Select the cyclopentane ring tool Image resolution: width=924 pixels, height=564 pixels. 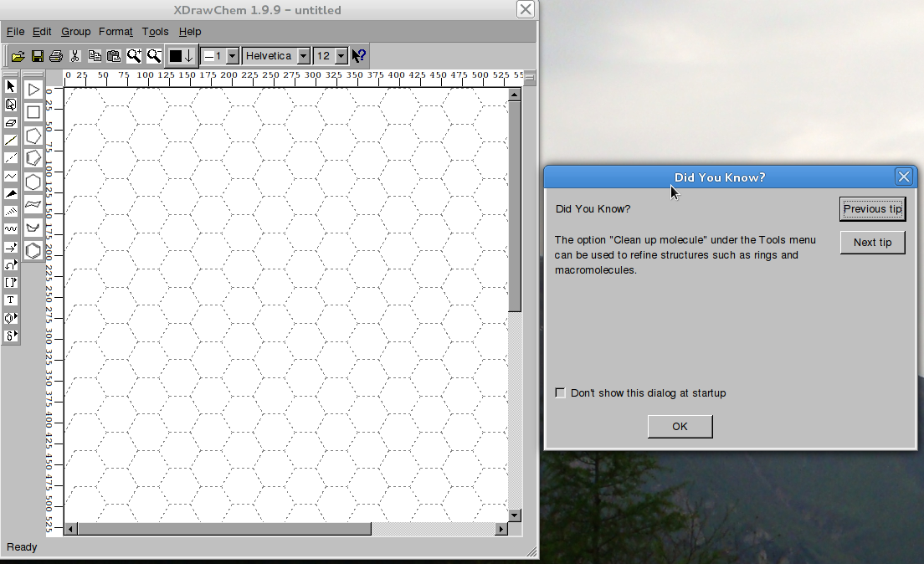pyautogui.click(x=33, y=136)
